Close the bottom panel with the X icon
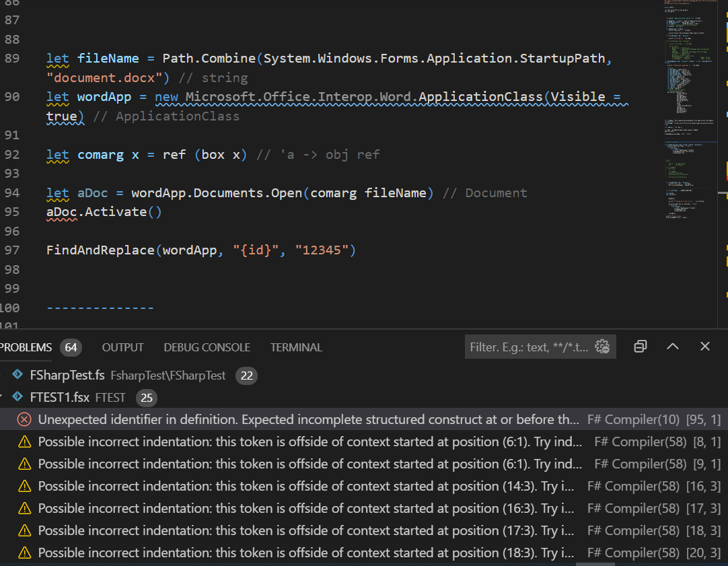The height and width of the screenshot is (566, 728). point(704,347)
